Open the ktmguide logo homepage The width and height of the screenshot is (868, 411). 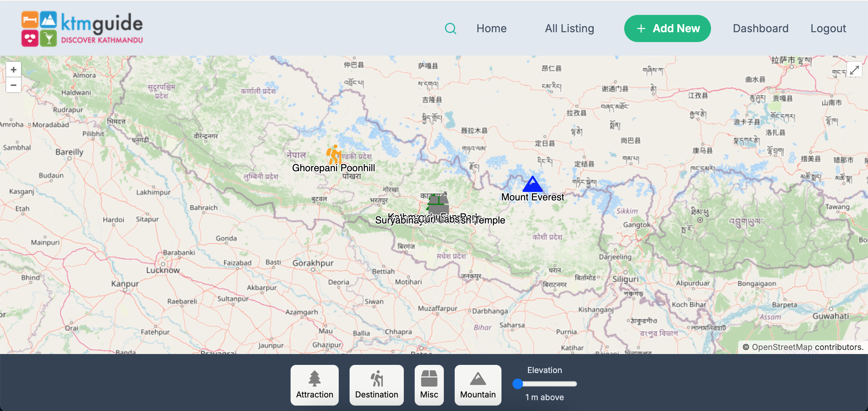[82, 28]
